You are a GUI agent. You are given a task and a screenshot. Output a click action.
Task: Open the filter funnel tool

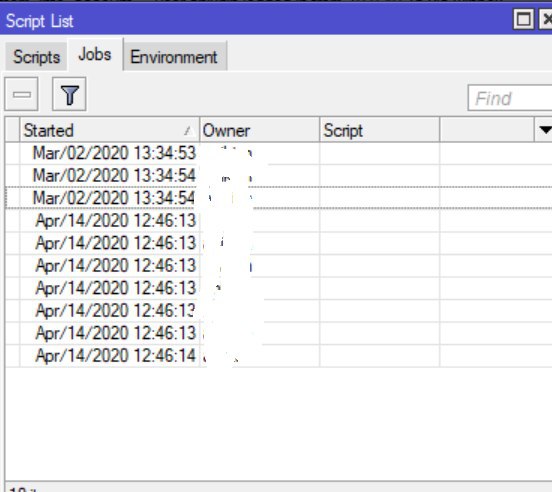click(x=69, y=94)
